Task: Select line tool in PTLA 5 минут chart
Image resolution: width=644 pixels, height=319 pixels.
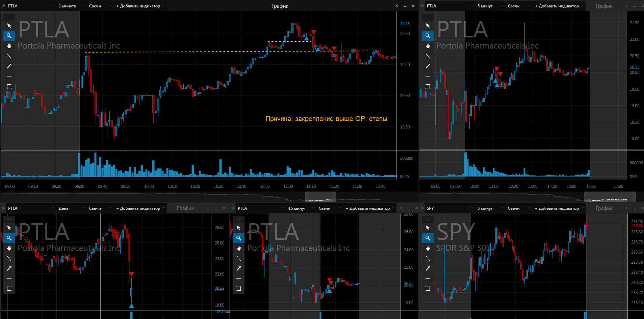Action: coord(428,56)
